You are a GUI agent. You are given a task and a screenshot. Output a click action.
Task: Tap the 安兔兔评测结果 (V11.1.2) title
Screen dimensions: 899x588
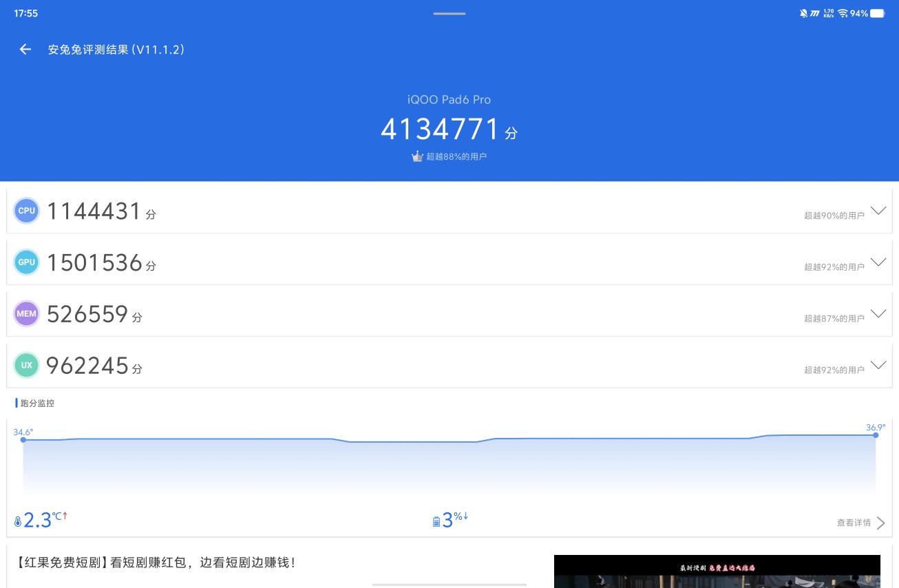tap(116, 50)
